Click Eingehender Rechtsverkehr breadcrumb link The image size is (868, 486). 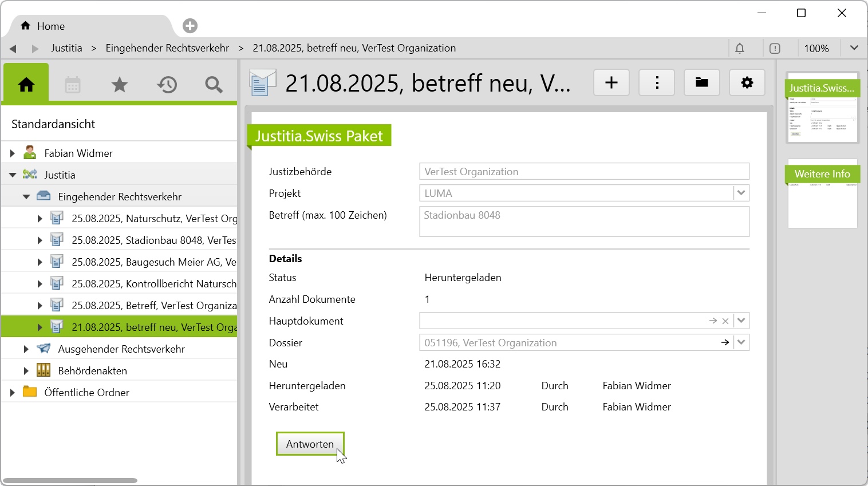[167, 48]
